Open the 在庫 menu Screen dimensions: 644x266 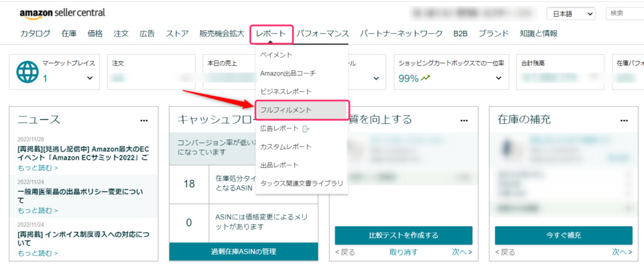click(x=69, y=34)
